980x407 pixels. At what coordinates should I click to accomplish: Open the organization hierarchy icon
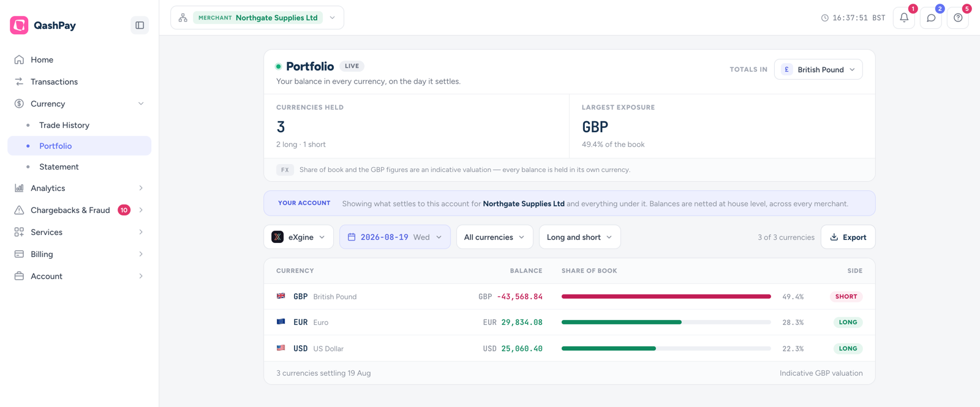click(183, 18)
